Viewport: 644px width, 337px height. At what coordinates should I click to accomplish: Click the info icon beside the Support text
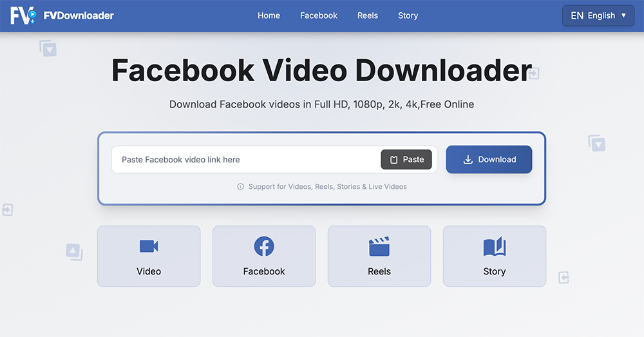241,187
